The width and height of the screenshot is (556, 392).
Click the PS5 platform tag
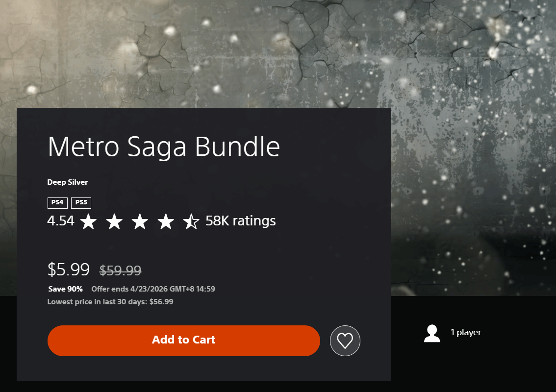click(81, 203)
